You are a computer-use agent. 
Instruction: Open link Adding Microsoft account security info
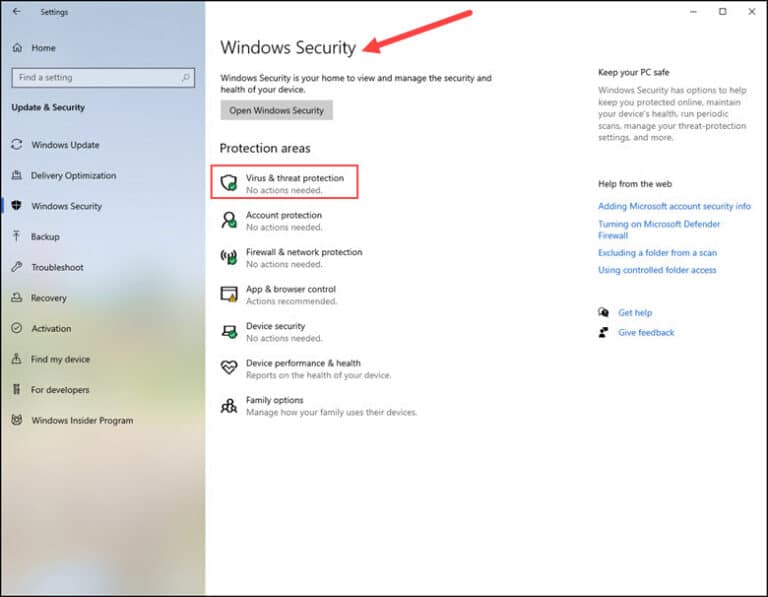pyautogui.click(x=674, y=206)
